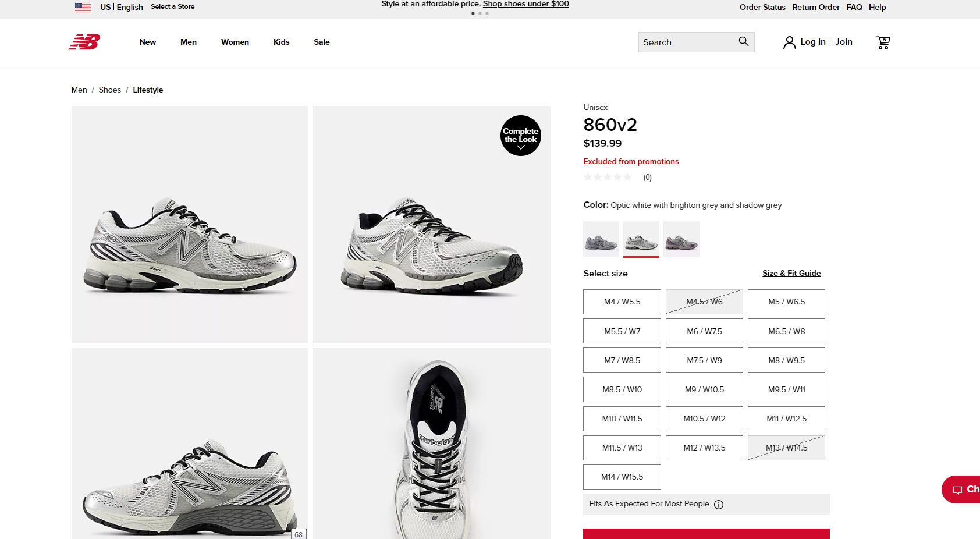Select the third purple-toned color swatch
This screenshot has width=980, height=539.
(681, 239)
